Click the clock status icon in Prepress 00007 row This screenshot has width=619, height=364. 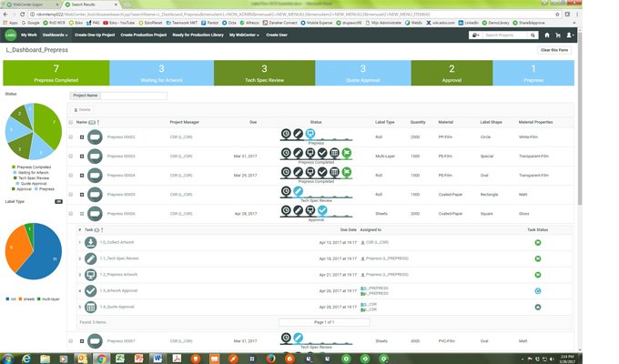pyautogui.click(x=286, y=338)
